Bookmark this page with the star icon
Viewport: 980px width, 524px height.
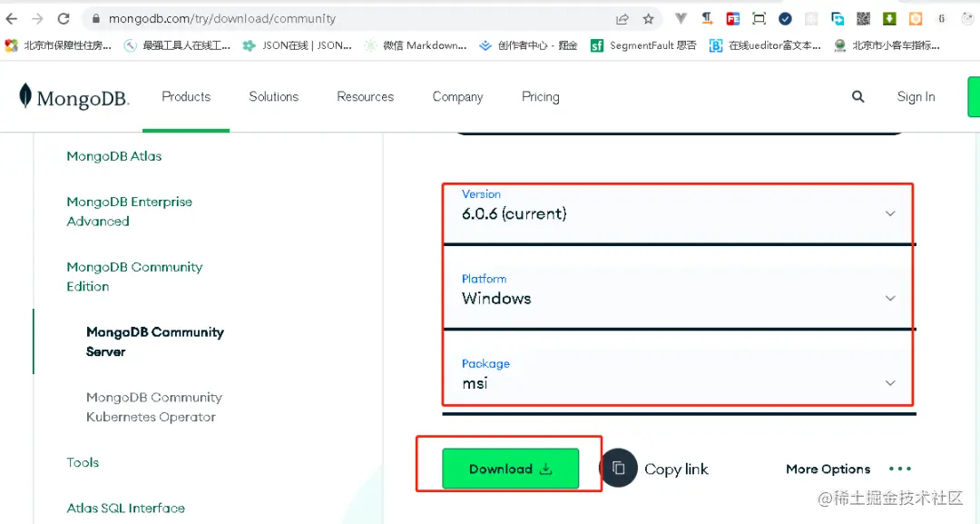point(648,19)
